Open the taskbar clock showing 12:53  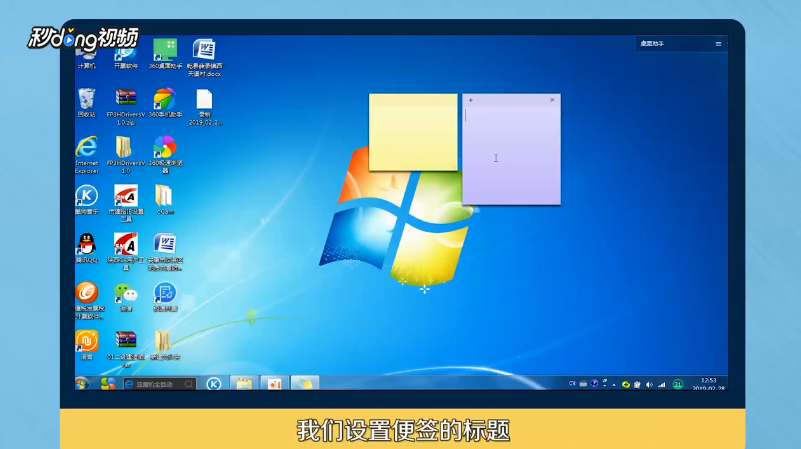[709, 384]
